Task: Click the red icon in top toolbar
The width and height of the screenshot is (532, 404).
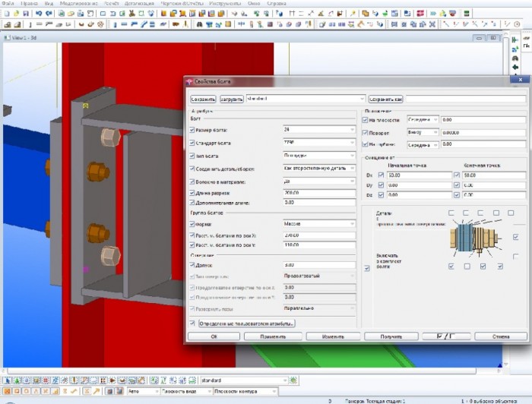Action: coord(420,14)
